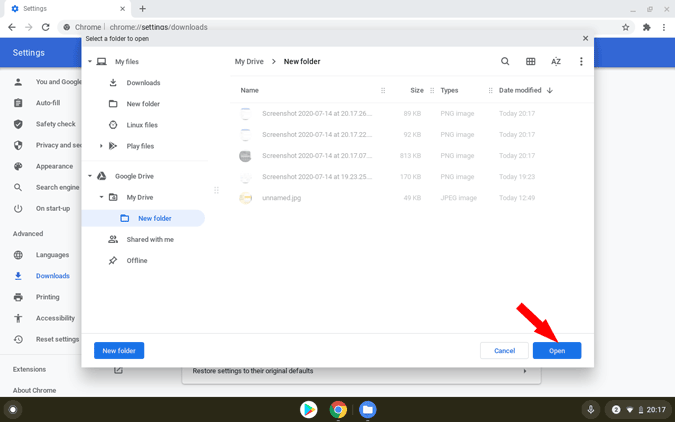Open On start-up settings
This screenshot has width=675, height=422.
tap(53, 208)
